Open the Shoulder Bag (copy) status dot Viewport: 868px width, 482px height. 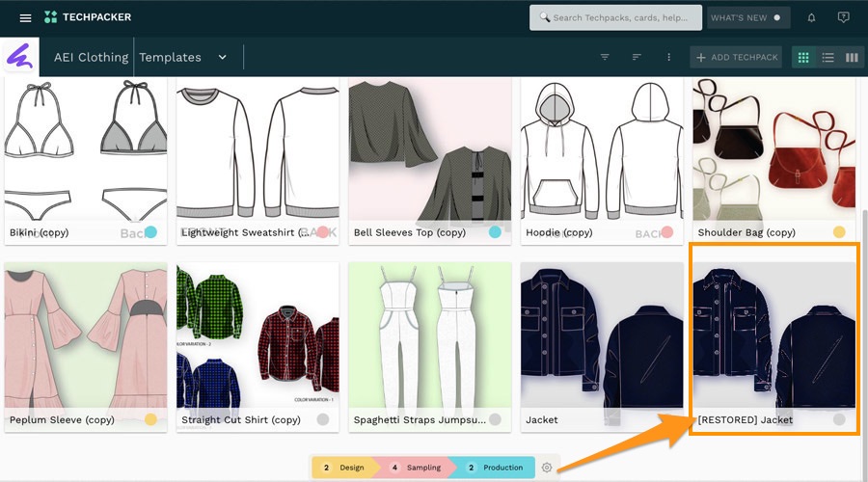pyautogui.click(x=839, y=232)
